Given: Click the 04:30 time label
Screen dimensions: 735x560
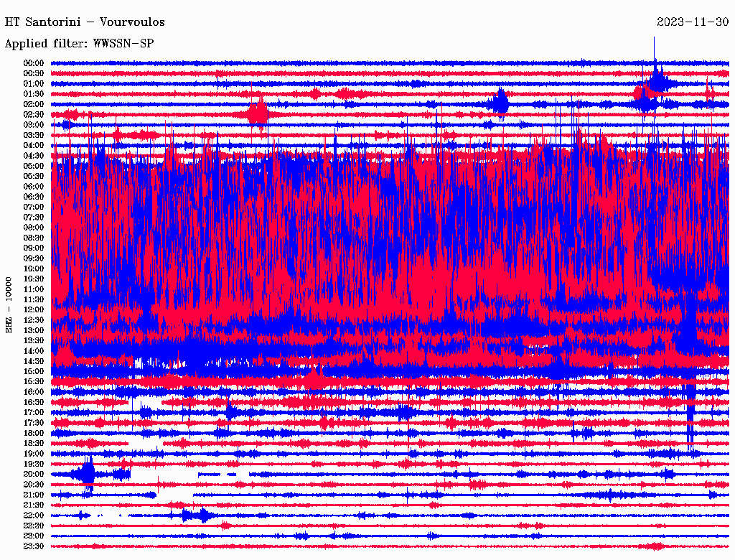Looking at the screenshot, I should pos(34,156).
